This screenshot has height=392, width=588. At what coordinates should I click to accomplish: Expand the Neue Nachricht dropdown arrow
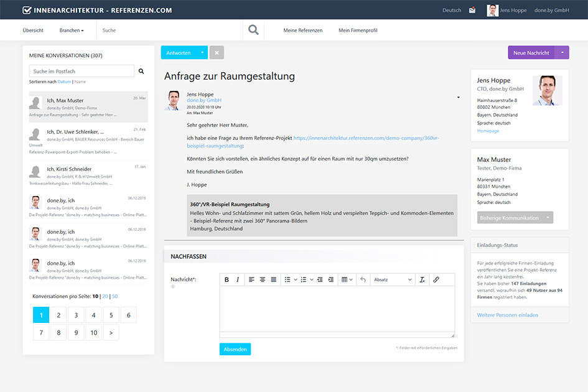(562, 53)
